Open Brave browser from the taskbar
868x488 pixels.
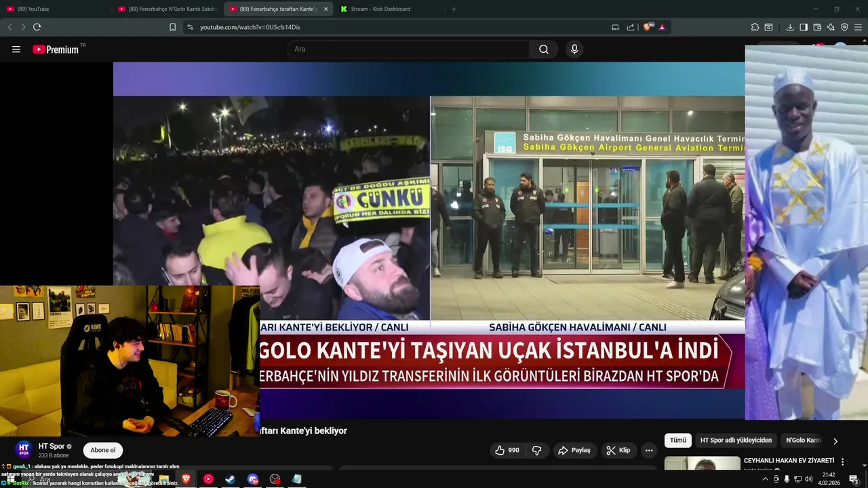[x=186, y=479]
